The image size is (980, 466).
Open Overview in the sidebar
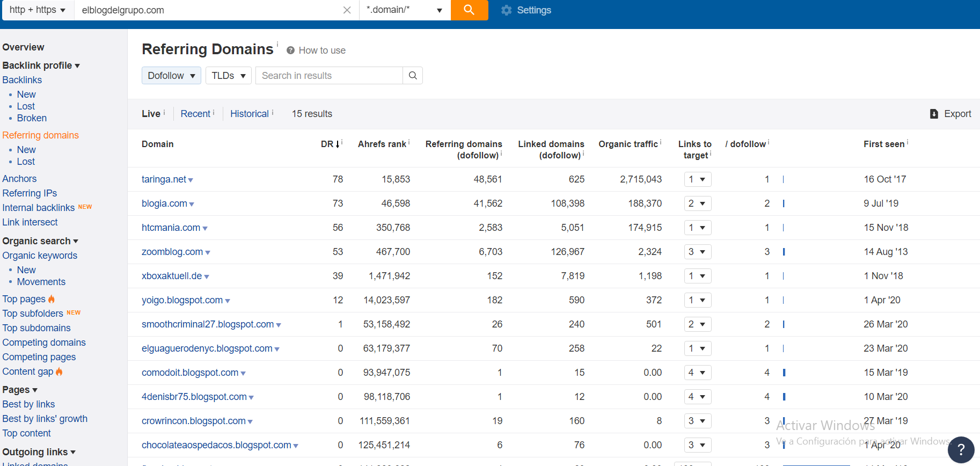pyautogui.click(x=23, y=47)
